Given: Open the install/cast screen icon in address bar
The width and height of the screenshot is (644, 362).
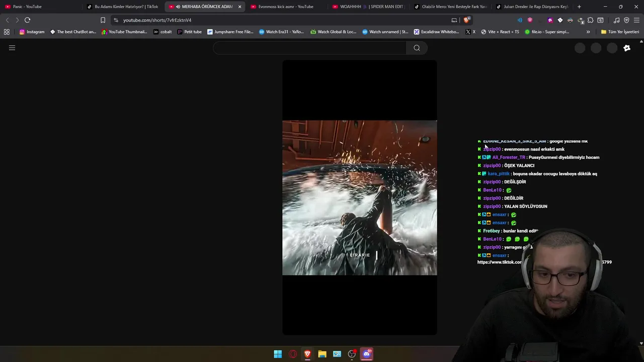Looking at the screenshot, I should 454,20.
